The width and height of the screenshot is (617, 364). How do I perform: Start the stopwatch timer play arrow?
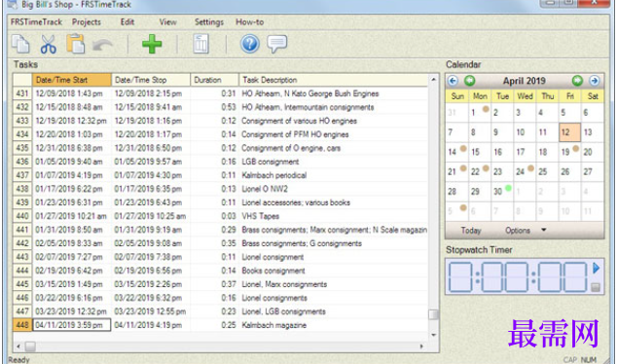tap(596, 269)
